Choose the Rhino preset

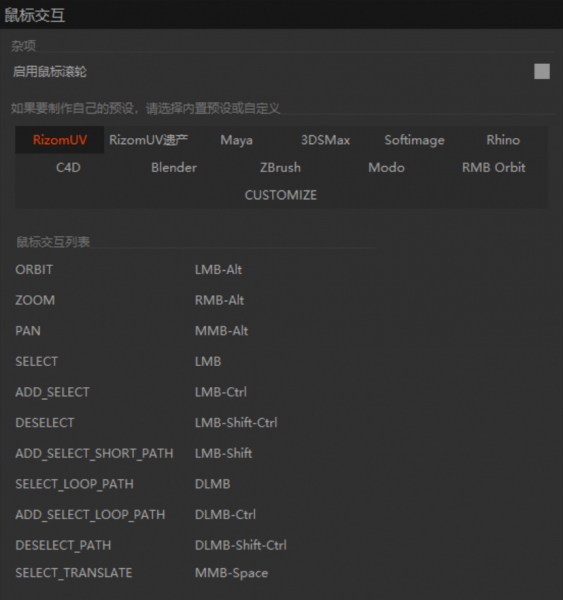tap(503, 140)
